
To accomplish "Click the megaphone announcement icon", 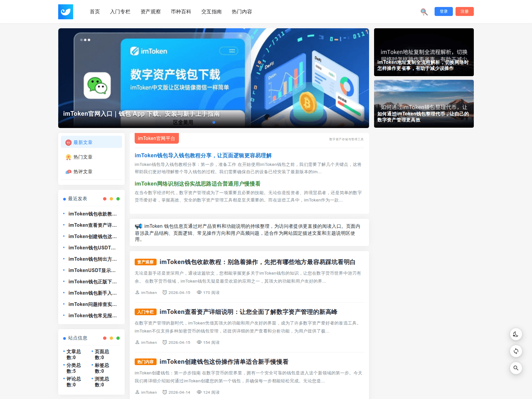I will 138,226.
